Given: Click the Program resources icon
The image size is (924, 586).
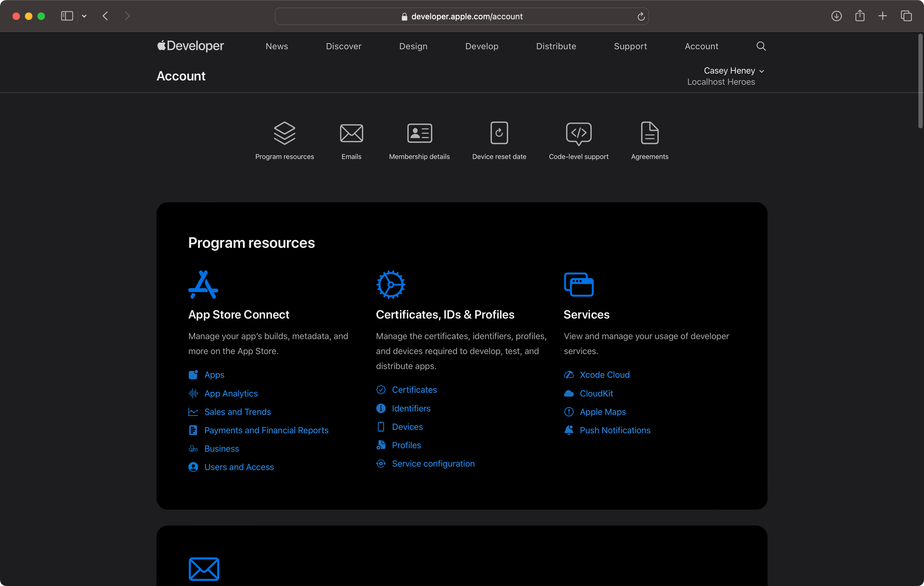Looking at the screenshot, I should (284, 133).
